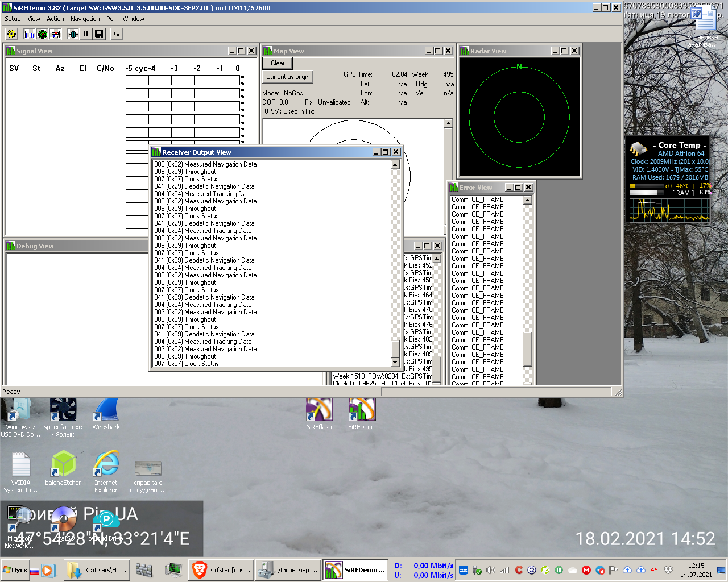
Task: Click the volume speaker tray icon
Action: (491, 570)
